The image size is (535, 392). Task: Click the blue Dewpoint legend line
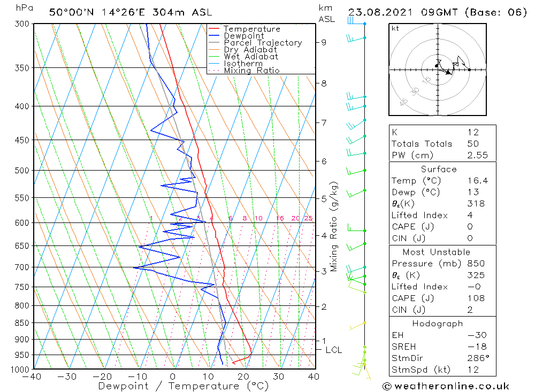pos(213,35)
